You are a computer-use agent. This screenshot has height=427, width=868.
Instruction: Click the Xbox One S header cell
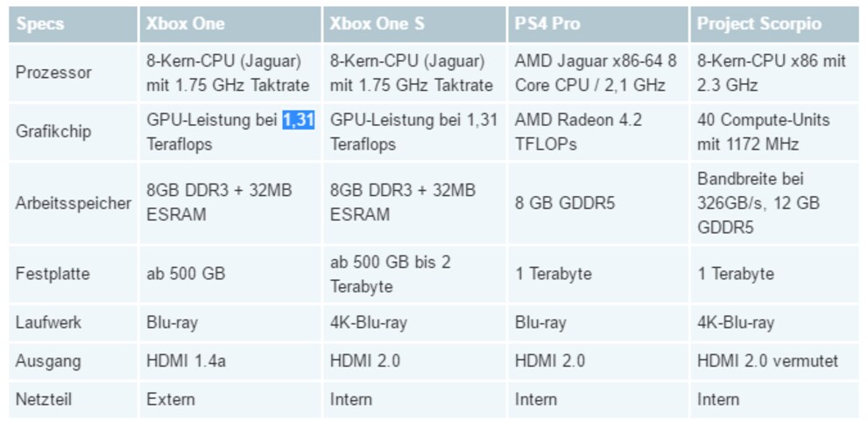click(x=377, y=24)
